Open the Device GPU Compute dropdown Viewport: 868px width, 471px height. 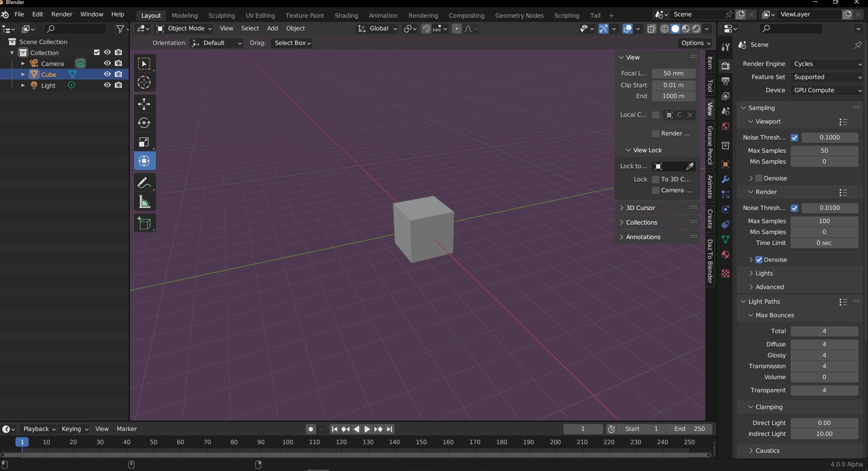pos(827,90)
